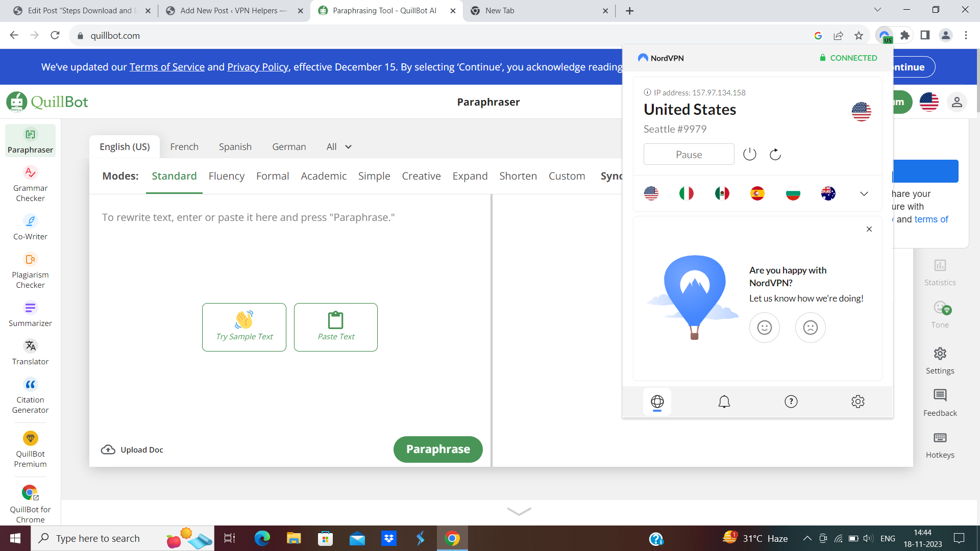This screenshot has width=980, height=551.
Task: Click the Paraphrase action button
Action: click(437, 449)
